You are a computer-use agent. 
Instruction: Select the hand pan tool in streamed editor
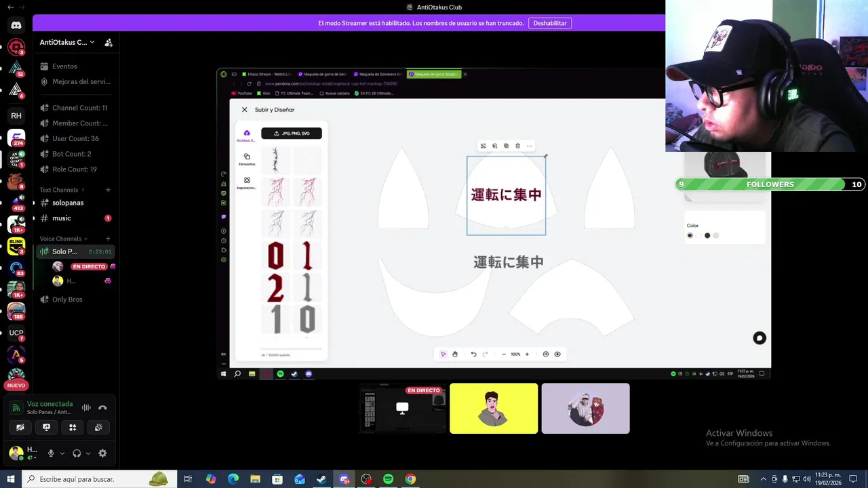(455, 354)
